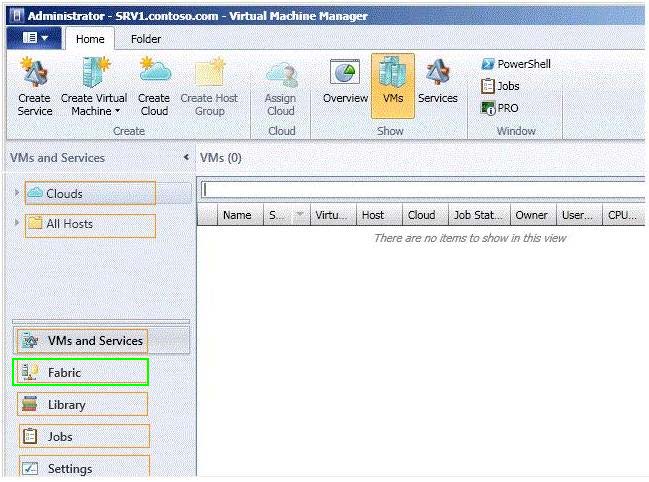649x482 pixels.
Task: Sort by the Name column header
Action: click(240, 215)
